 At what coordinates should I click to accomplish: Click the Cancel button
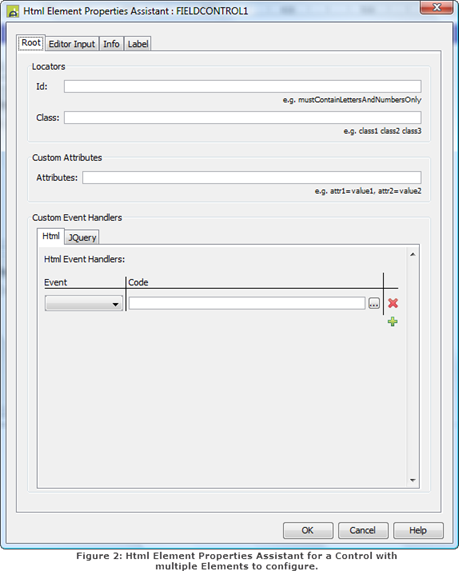(363, 530)
